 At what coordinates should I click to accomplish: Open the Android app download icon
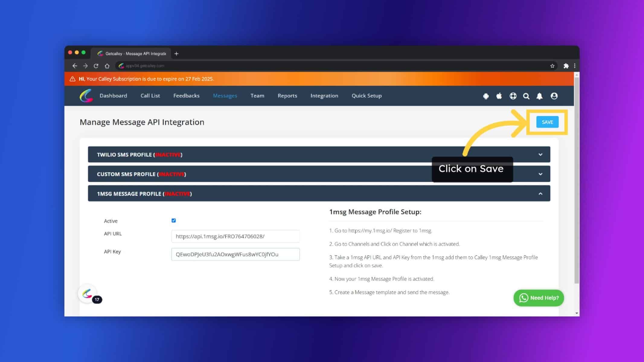486,96
